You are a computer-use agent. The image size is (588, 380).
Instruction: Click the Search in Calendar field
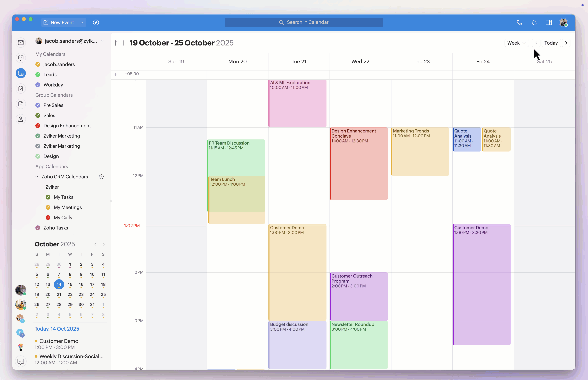coord(304,22)
